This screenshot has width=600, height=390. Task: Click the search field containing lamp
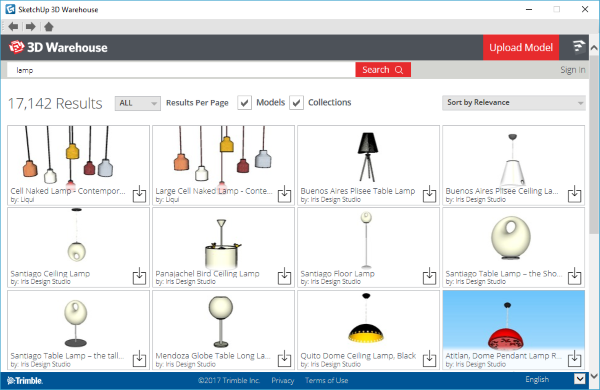pos(181,70)
